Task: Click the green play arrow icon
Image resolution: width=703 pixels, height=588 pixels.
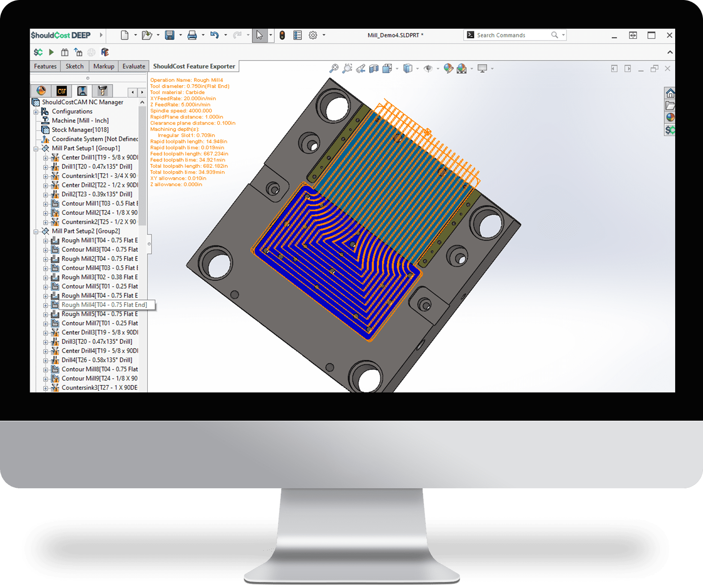Action: (51, 52)
